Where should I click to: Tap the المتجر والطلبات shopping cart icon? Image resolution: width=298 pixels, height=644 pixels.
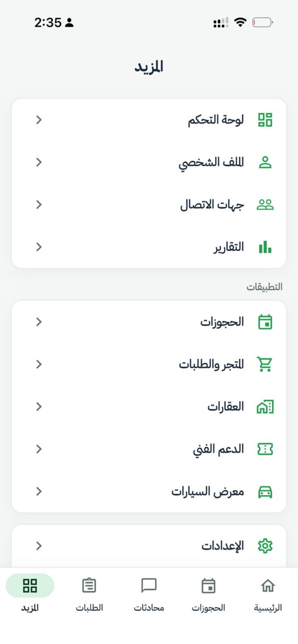pos(265,364)
